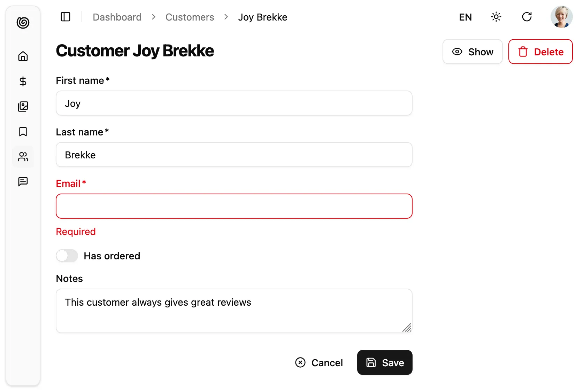Save the customer form
This screenshot has width=584, height=392.
tap(385, 362)
